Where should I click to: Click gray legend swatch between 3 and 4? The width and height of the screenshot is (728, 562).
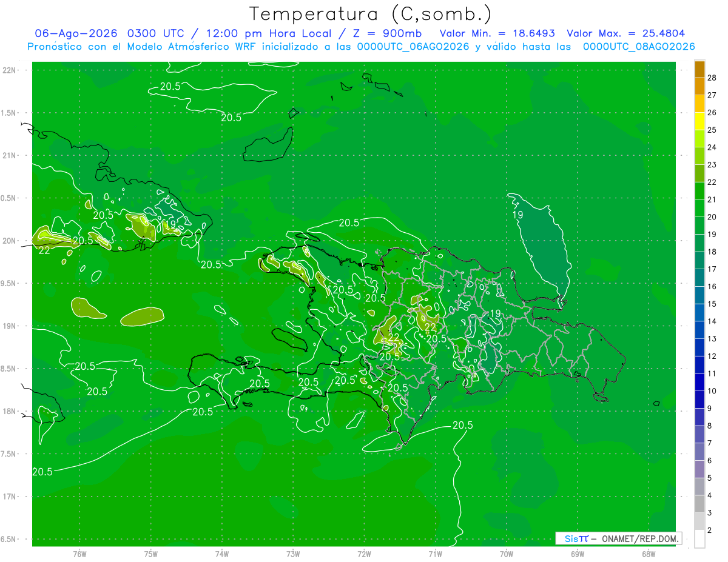[x=699, y=504]
